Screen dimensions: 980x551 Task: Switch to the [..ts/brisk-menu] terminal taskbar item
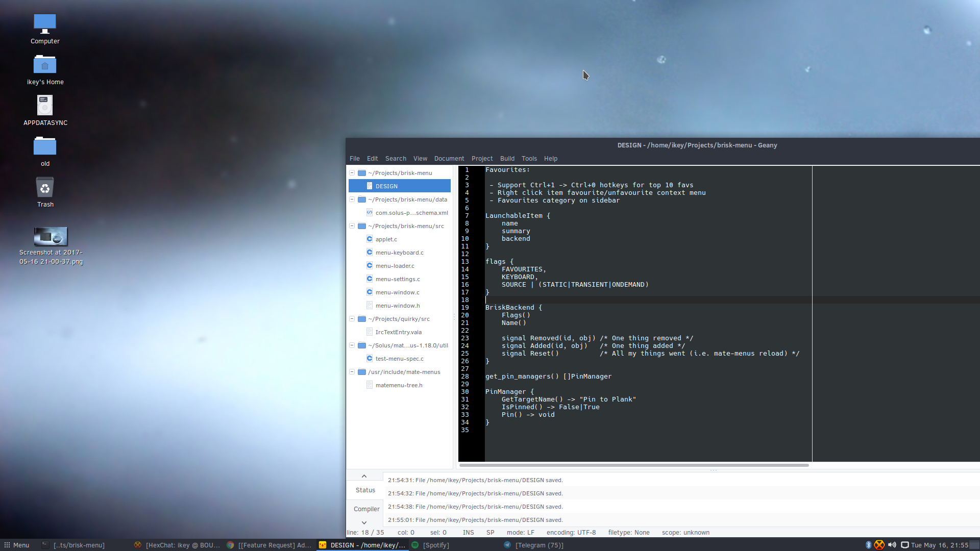(73, 545)
